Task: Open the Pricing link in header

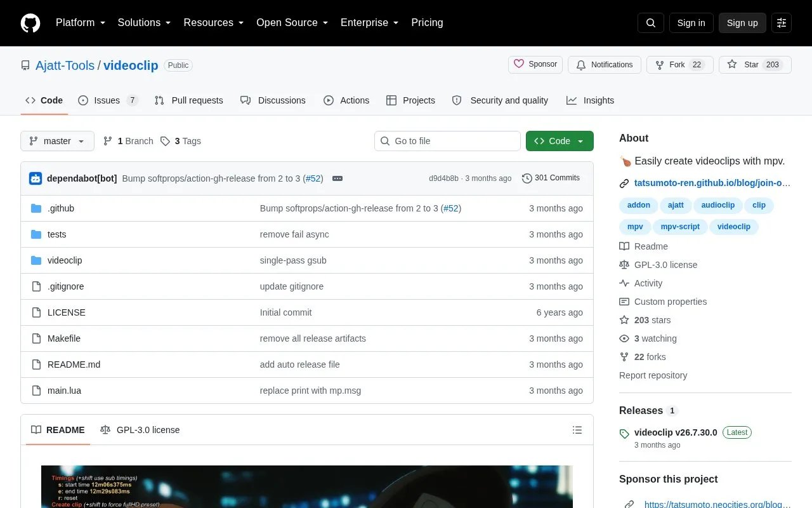Action: 427,23
